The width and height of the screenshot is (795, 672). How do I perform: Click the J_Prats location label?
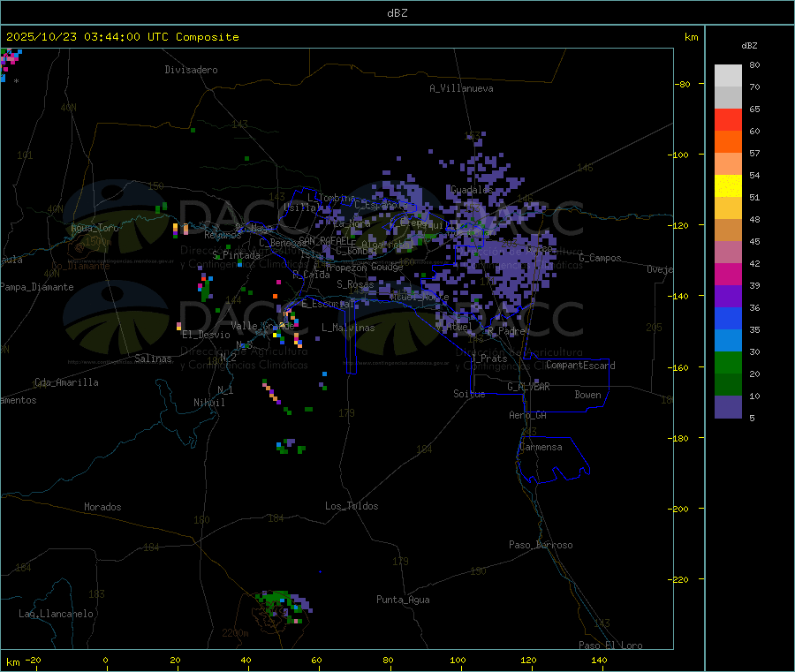(489, 359)
